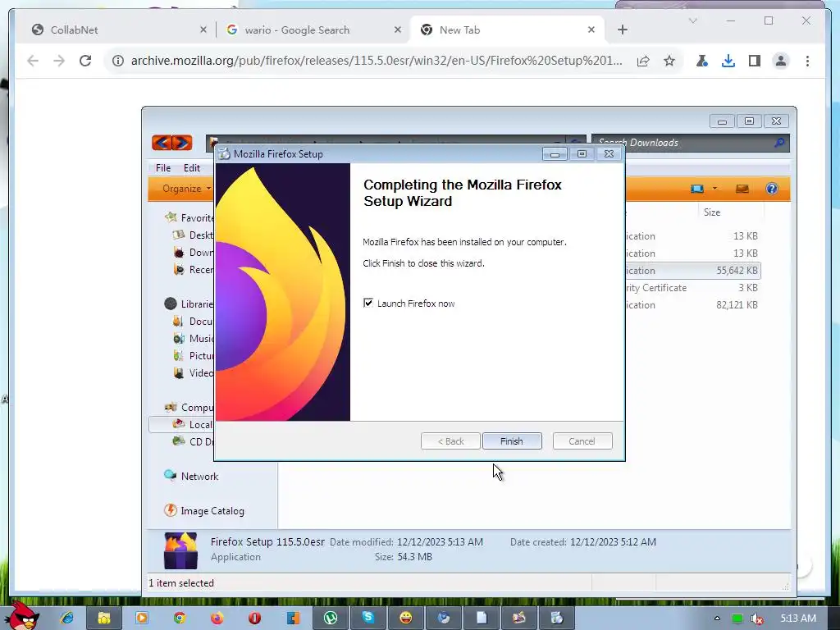Viewport: 840px width, 630px height.
Task: Close the CollabNet tab
Action: (x=203, y=30)
